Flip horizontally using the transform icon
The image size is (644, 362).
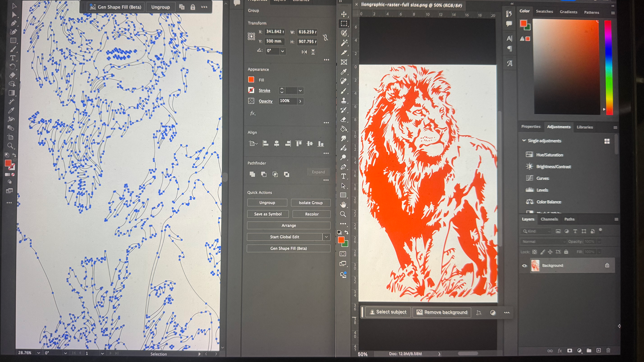click(x=304, y=52)
